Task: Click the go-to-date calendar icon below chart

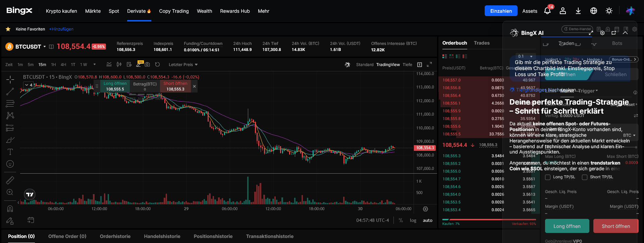Action: pos(31,220)
